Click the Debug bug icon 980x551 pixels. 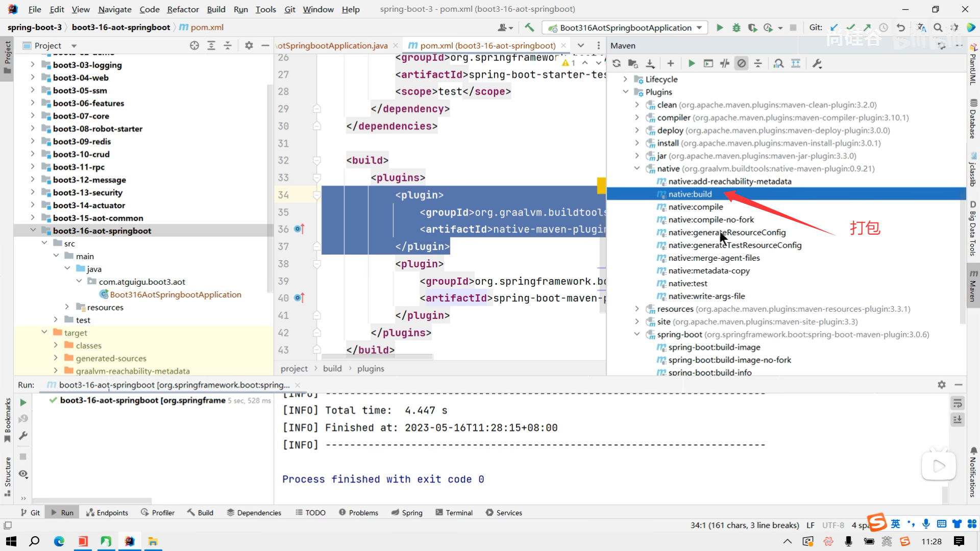tap(736, 28)
